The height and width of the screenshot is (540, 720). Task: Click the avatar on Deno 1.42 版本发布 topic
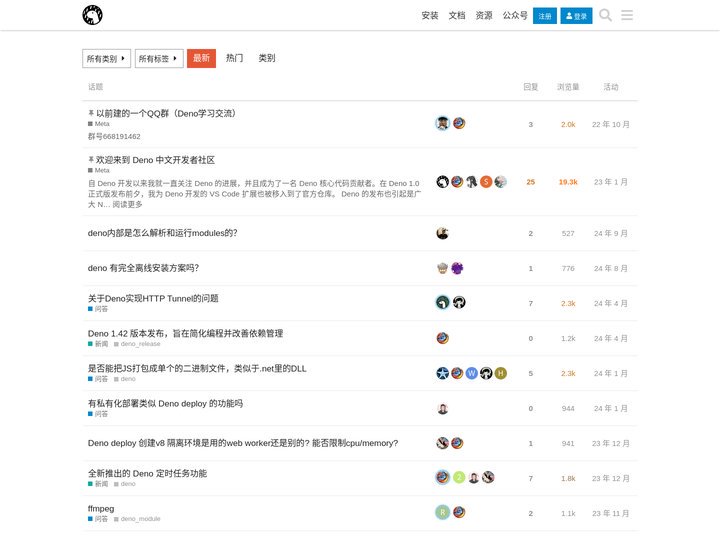(443, 338)
